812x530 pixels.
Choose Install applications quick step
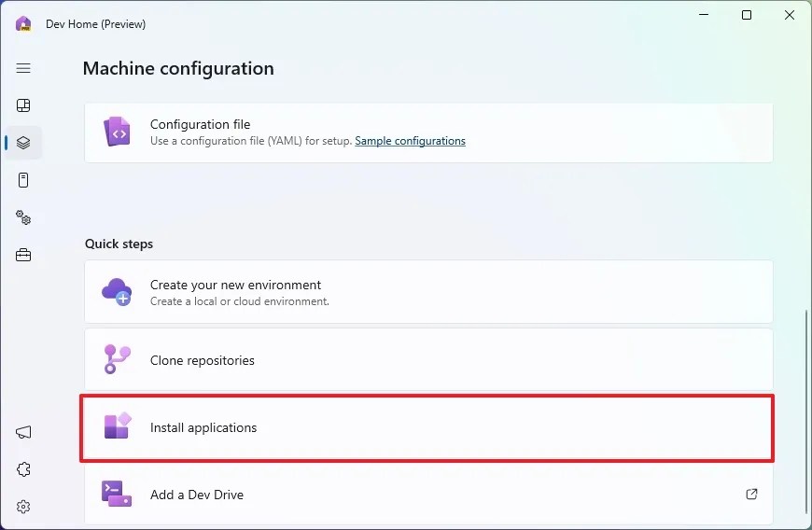427,428
